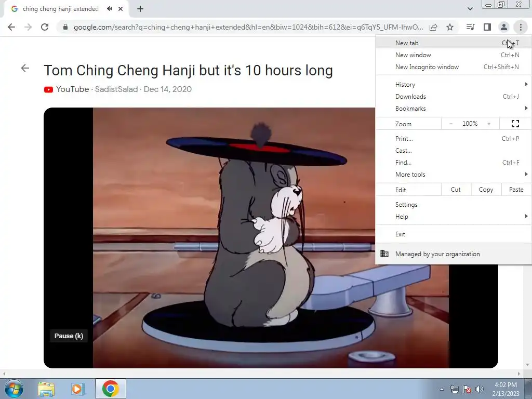Open Windows Explorer from the taskbar
532x399 pixels.
tap(46, 389)
